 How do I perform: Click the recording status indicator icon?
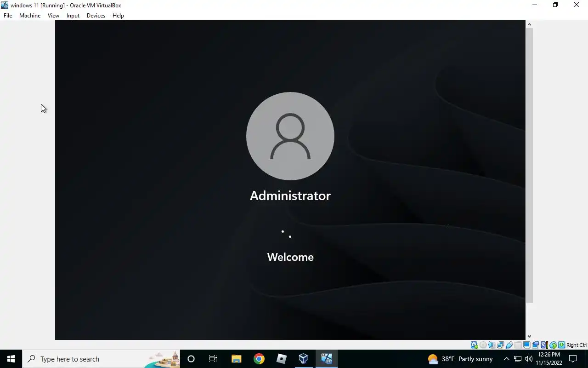pos(535,345)
